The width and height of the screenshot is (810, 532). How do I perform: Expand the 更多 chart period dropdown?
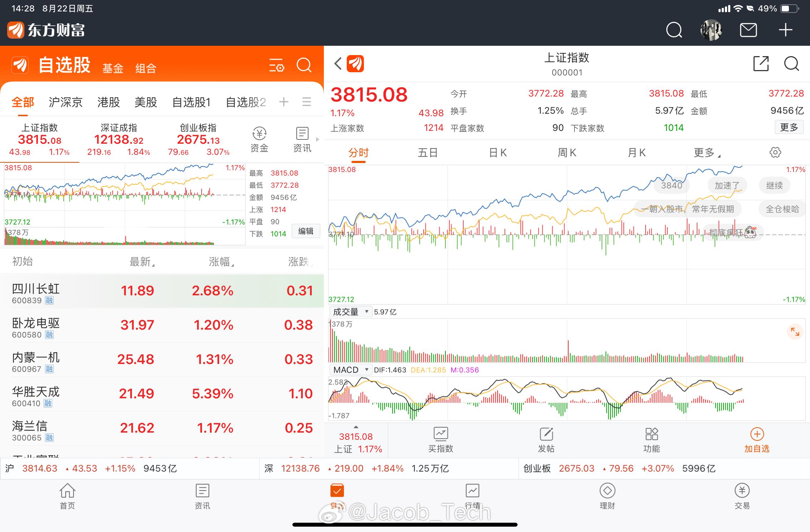point(707,153)
